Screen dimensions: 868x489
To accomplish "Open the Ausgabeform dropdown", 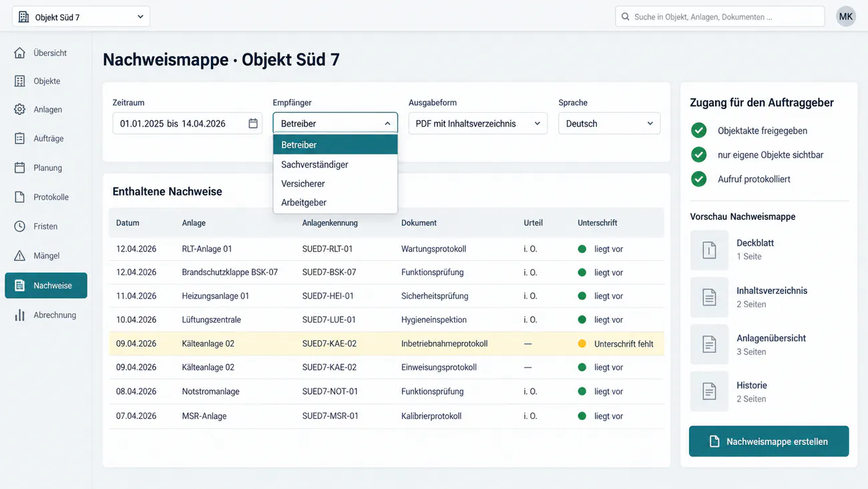I will pos(478,124).
